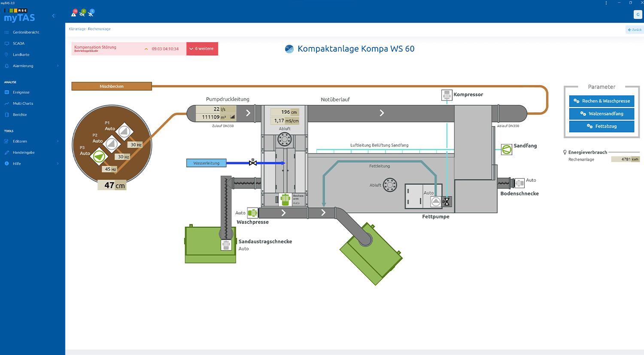The width and height of the screenshot is (644, 355).
Task: Click the upper Abluft fan icon
Action: [285, 139]
